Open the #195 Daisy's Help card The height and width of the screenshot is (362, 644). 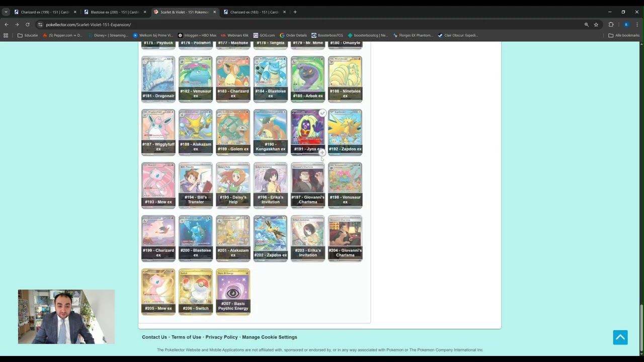point(233,185)
